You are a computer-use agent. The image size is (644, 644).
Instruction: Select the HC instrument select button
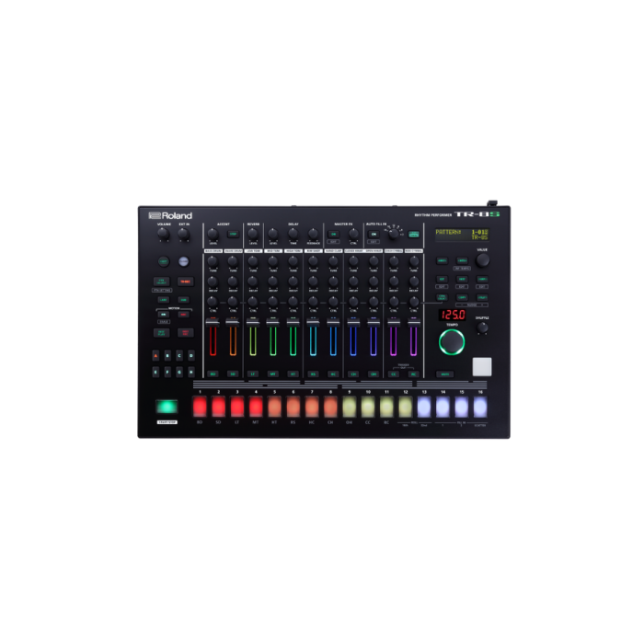pos(333,374)
